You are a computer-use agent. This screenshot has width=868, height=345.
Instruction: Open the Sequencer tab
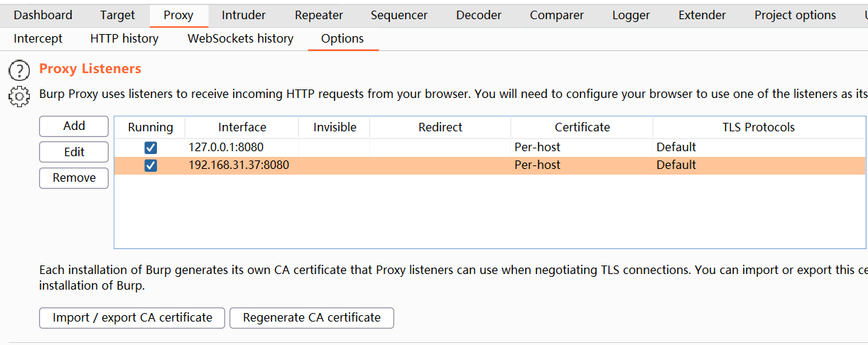[399, 15]
